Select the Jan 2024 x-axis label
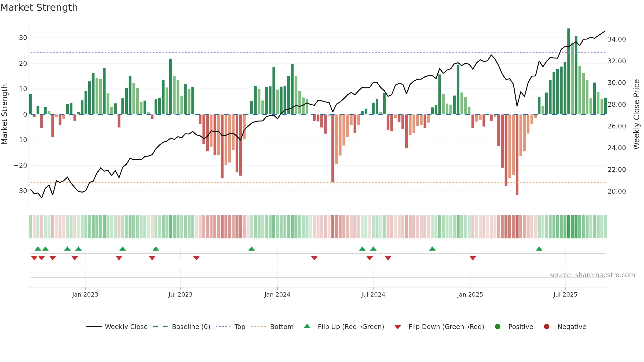The width and height of the screenshot is (644, 362). 277,294
